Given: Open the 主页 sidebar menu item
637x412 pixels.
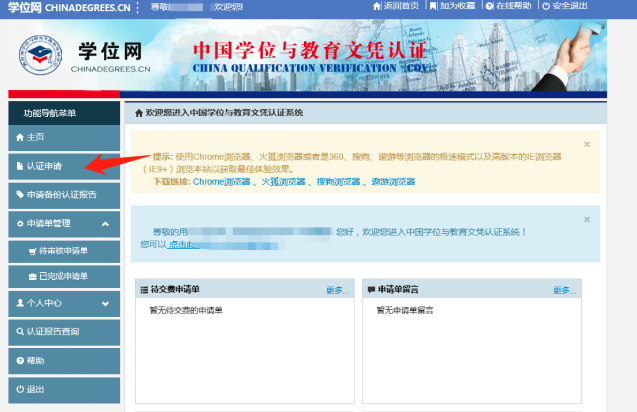Looking at the screenshot, I should coord(64,138).
